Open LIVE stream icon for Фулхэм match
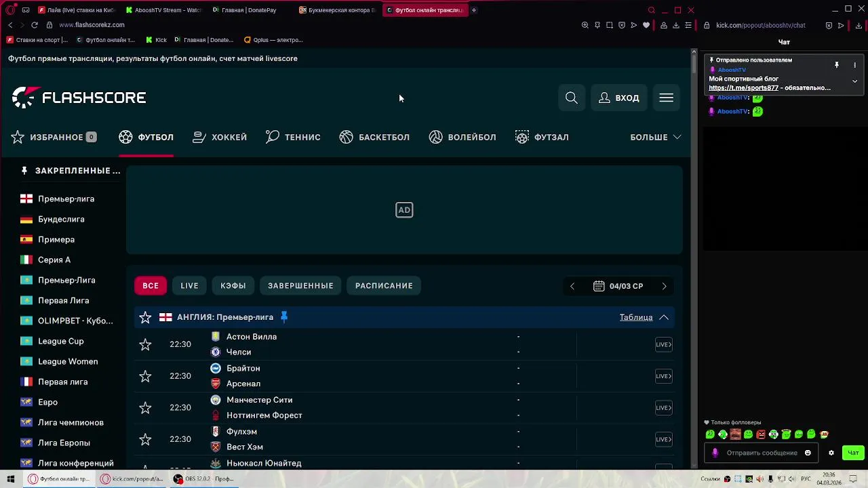Viewport: 868px width, 488px height. pos(663,439)
